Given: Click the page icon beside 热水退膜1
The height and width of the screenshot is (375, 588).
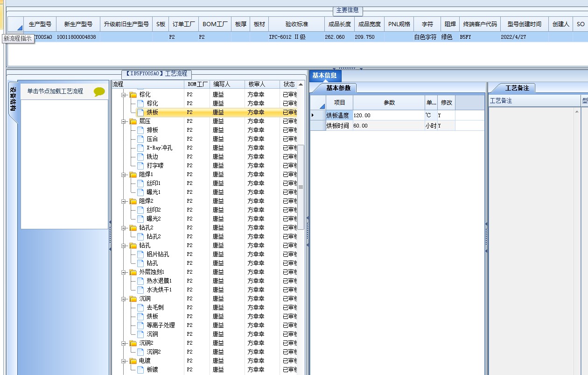Looking at the screenshot, I should coord(140,281).
